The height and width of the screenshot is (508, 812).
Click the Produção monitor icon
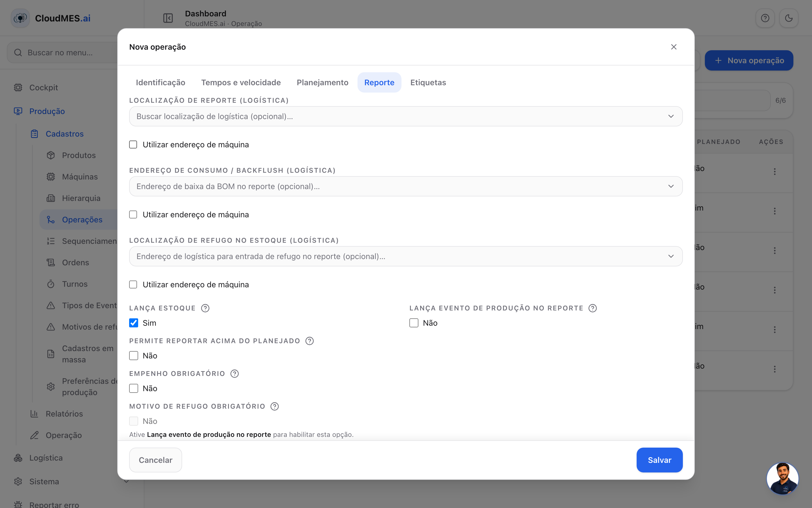pos(18,111)
